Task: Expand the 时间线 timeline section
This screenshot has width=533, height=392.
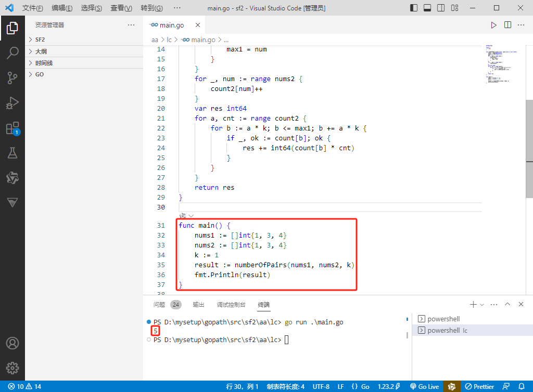Action: pos(84,63)
